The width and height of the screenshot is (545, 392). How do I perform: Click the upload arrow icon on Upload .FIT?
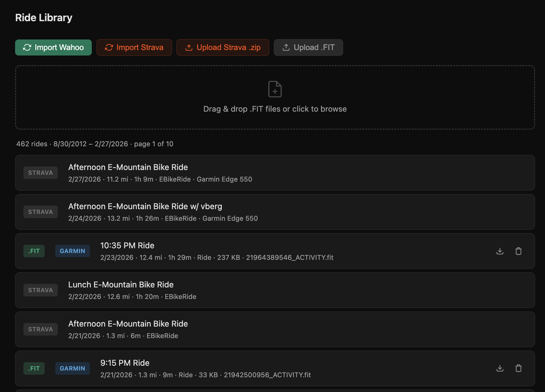point(286,47)
